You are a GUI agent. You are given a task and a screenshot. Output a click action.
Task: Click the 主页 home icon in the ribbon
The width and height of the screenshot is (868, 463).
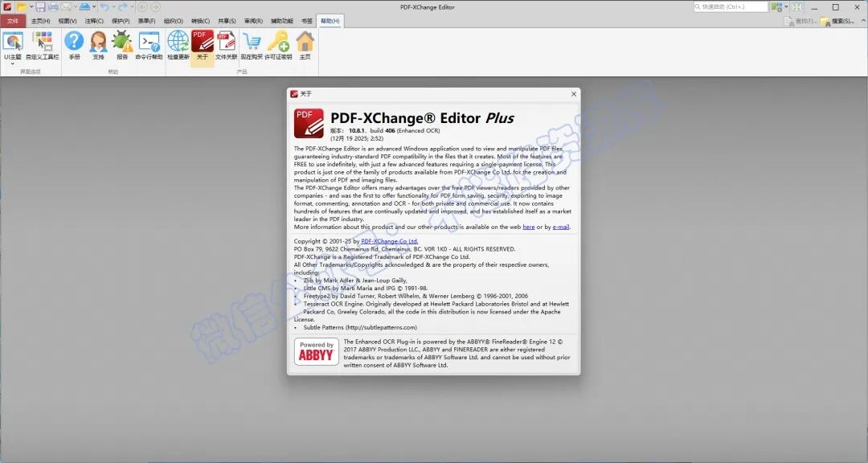(x=305, y=45)
